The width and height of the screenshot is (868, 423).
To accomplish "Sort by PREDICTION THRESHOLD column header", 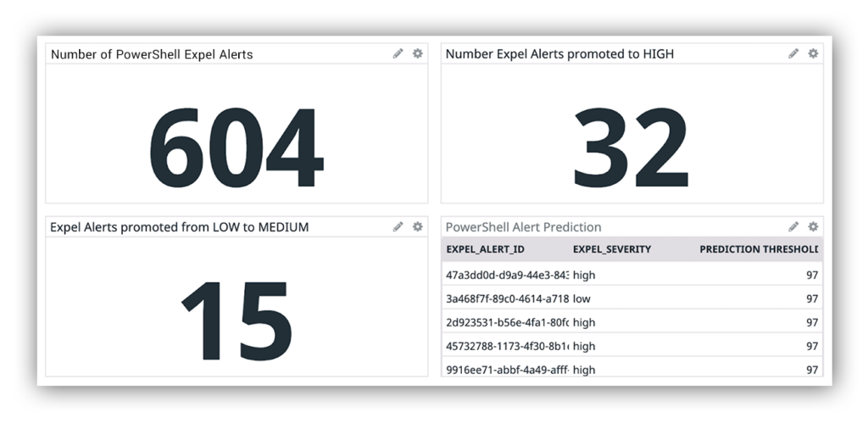I will (758, 249).
